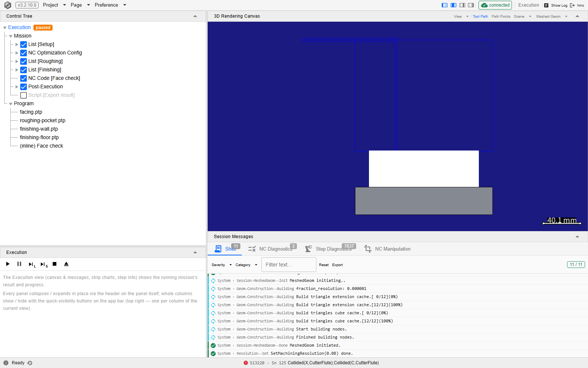
Task: Open the Page menu
Action: (80, 5)
